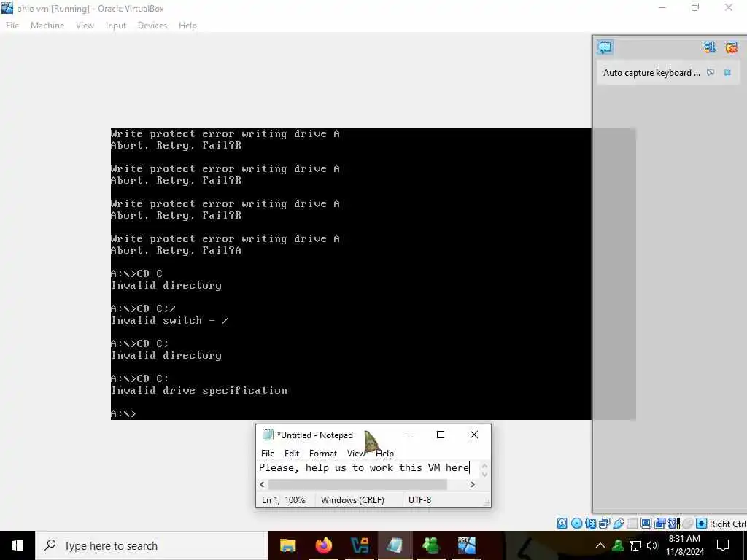Maximize the Notepad window
The image size is (747, 560).
point(441,435)
